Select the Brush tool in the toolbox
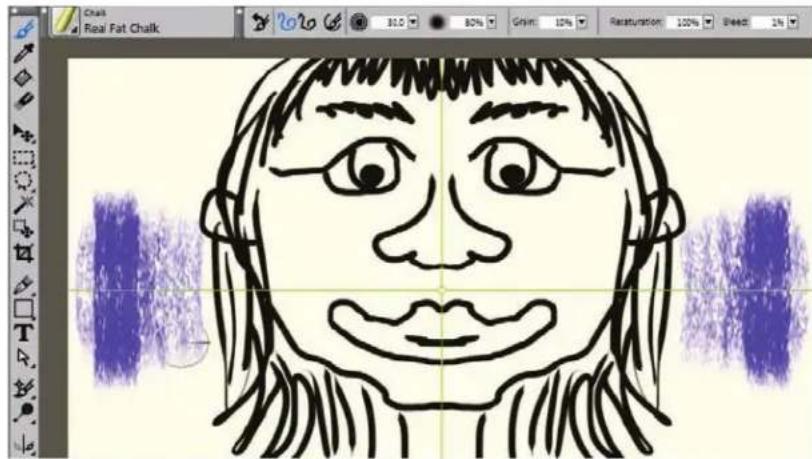Screen dimensions: 812x459 pyautogui.click(x=24, y=29)
